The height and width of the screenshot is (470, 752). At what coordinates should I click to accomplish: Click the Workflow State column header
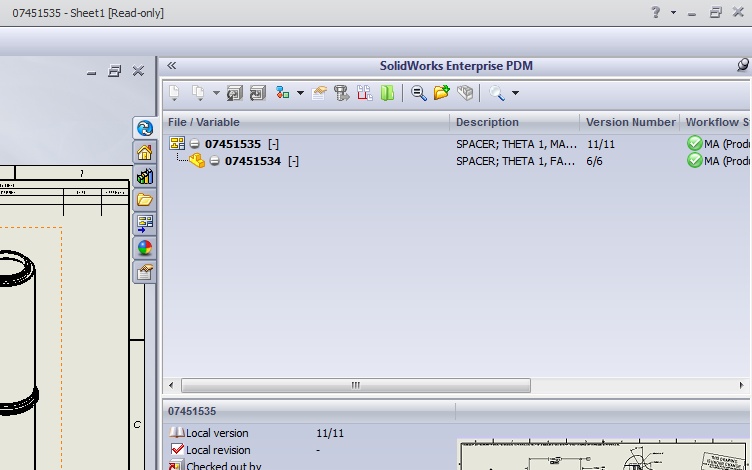pyautogui.click(x=716, y=122)
